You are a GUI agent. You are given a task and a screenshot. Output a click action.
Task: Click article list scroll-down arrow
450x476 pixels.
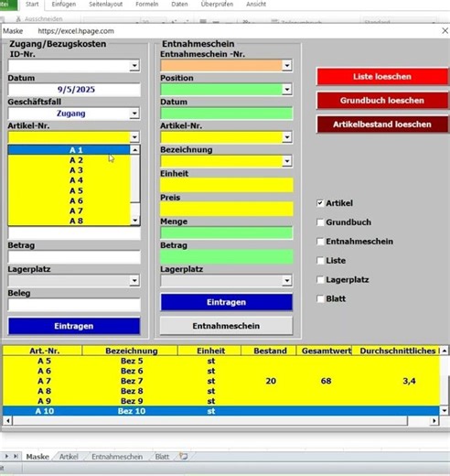click(x=134, y=221)
